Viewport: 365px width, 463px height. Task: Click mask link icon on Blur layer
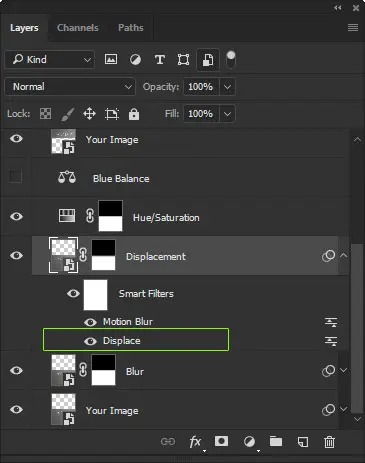(83, 370)
